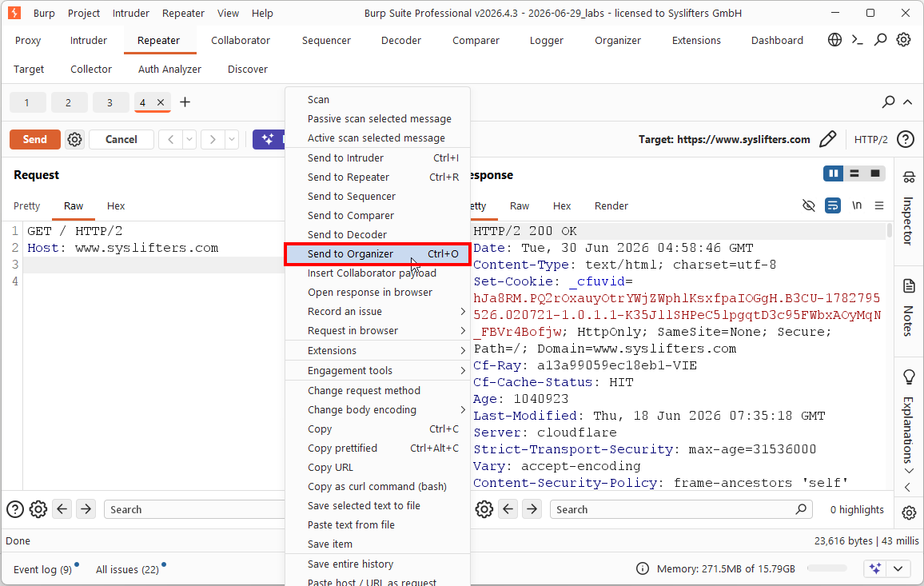This screenshot has height=586, width=924.
Task: Toggle hide response headers eye icon
Action: [809, 205]
